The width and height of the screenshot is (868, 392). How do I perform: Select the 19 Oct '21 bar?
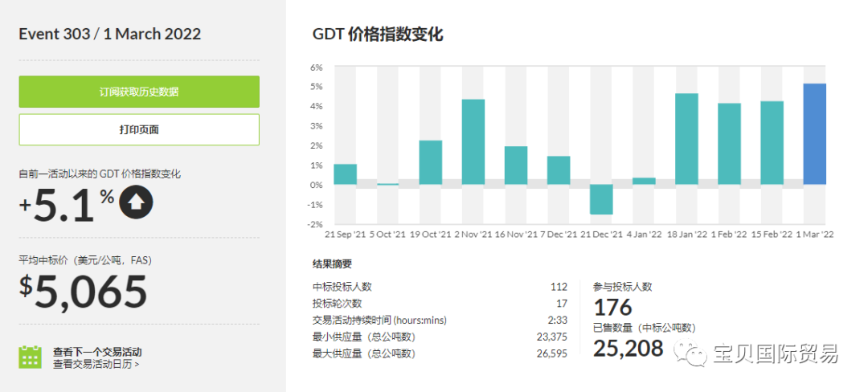(x=431, y=162)
